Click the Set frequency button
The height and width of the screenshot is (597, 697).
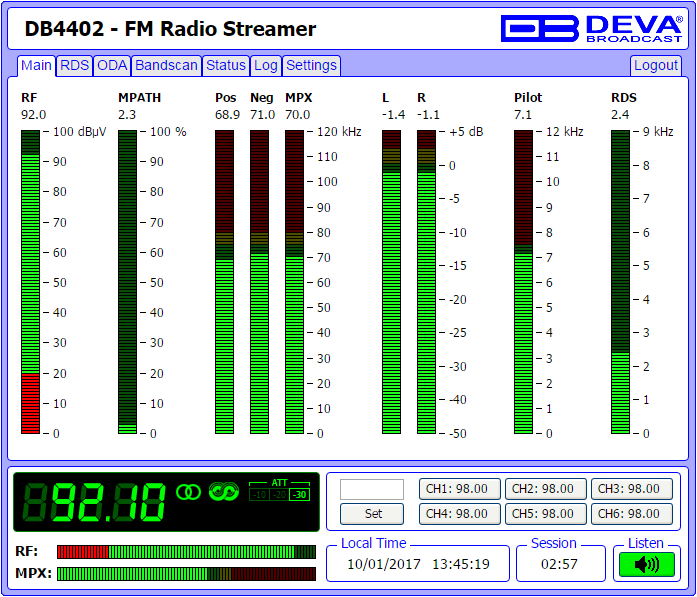372,514
